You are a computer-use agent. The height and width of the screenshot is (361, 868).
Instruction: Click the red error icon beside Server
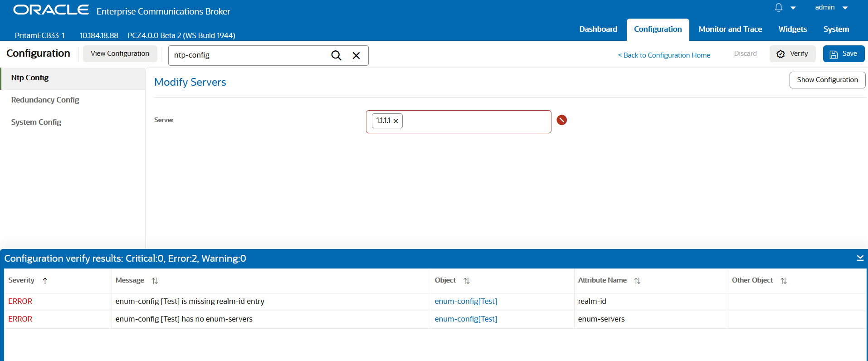tap(561, 120)
